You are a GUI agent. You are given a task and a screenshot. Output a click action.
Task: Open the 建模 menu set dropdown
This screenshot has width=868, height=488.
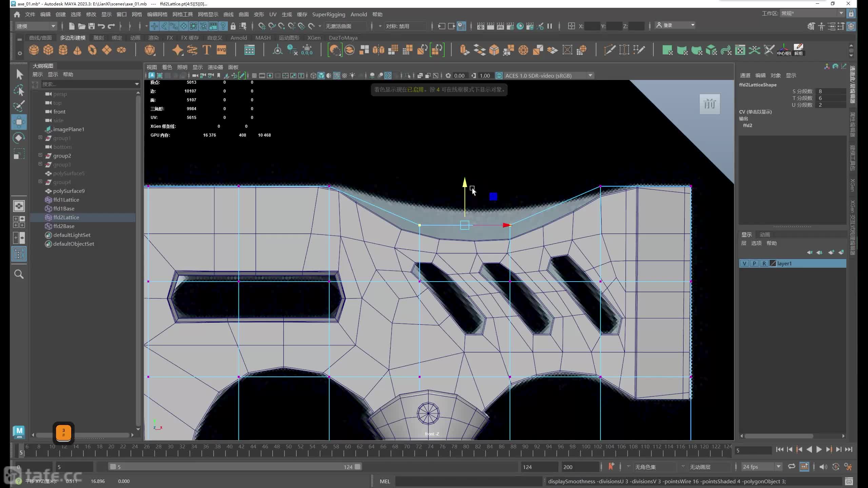point(36,26)
